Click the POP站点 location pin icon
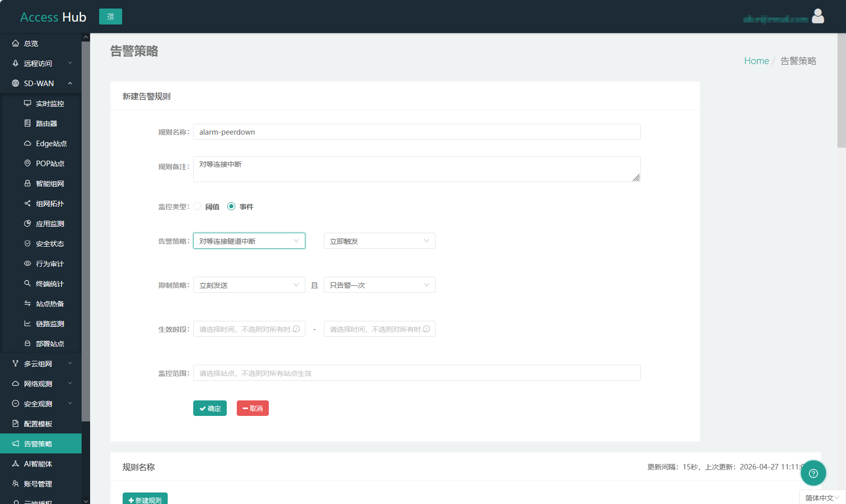Screen dimensions: 846x504 click(x=28, y=163)
